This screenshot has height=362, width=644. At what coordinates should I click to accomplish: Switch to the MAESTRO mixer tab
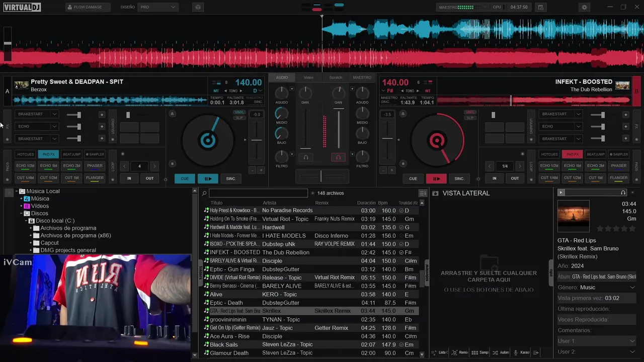point(362,77)
